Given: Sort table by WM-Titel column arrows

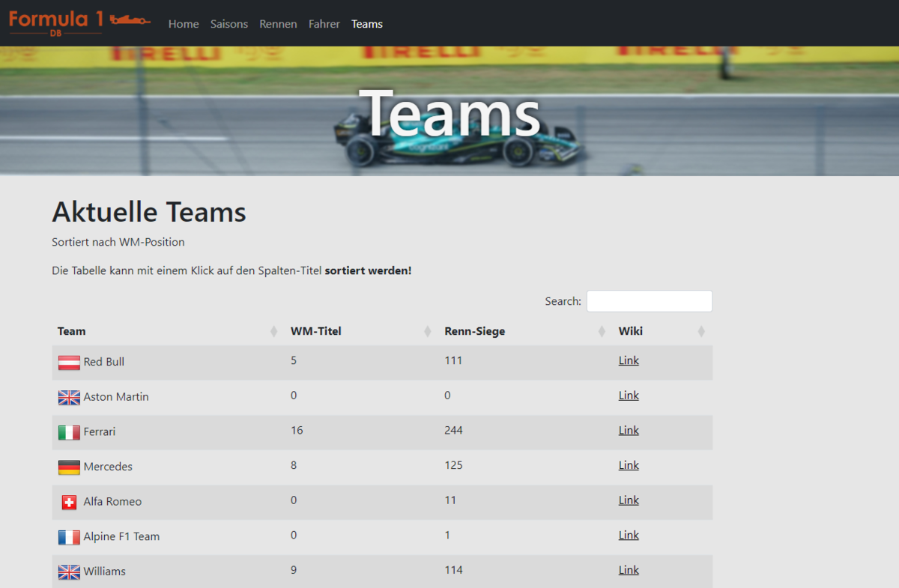Looking at the screenshot, I should [x=427, y=331].
